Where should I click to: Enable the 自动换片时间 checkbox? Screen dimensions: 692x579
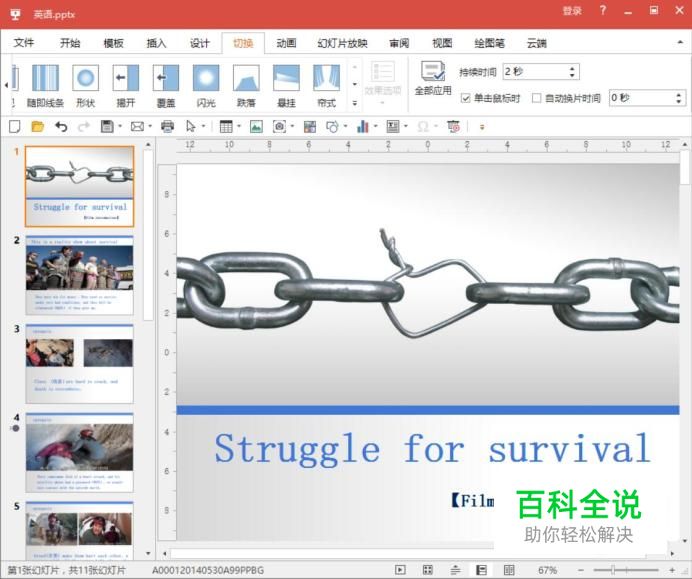[537, 98]
